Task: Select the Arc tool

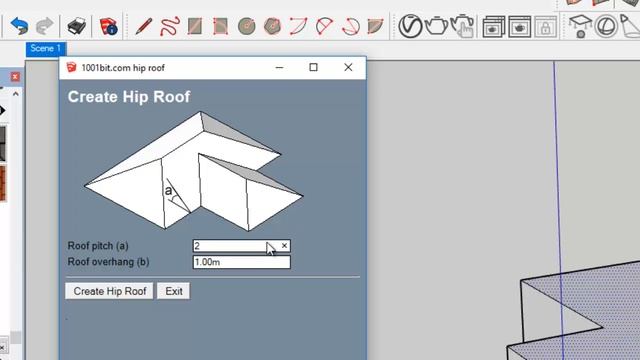Action: click(x=324, y=27)
